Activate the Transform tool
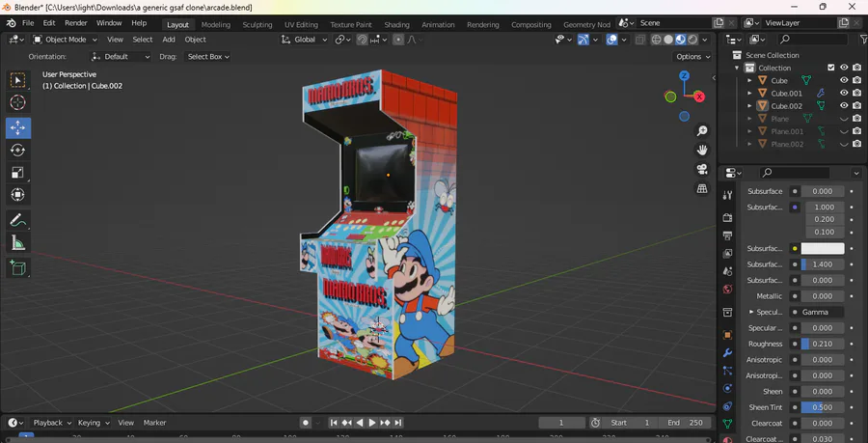This screenshot has width=868, height=443. (x=17, y=195)
